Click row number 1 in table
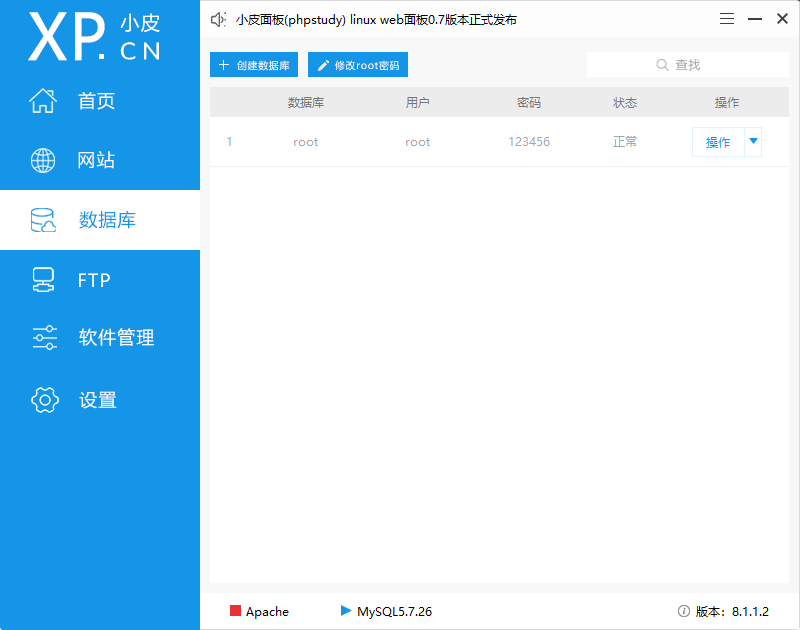This screenshot has height=630, width=800. click(229, 141)
